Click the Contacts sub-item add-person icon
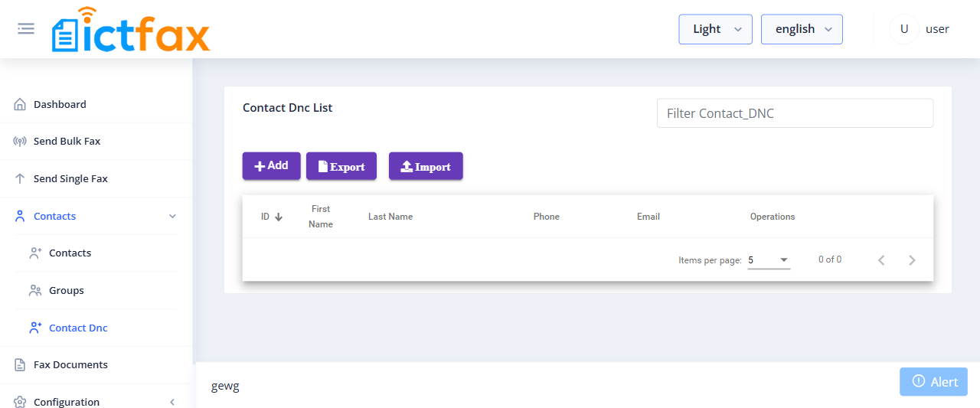 tap(35, 253)
